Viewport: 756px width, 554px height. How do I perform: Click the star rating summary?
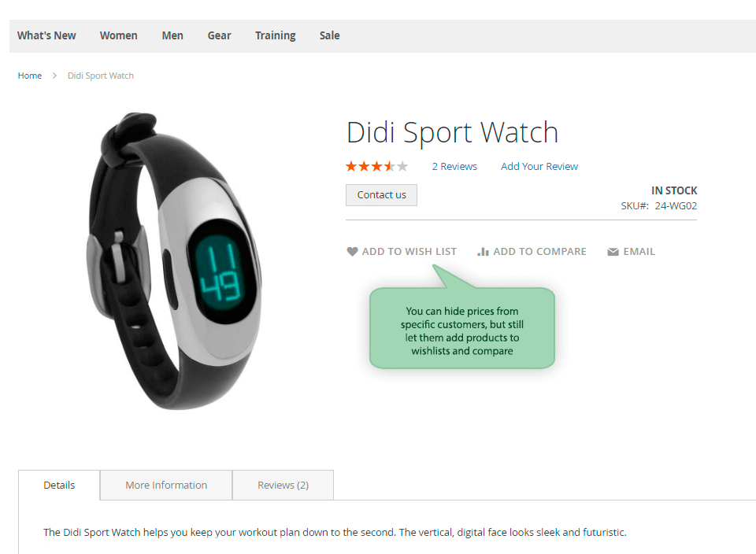[377, 167]
